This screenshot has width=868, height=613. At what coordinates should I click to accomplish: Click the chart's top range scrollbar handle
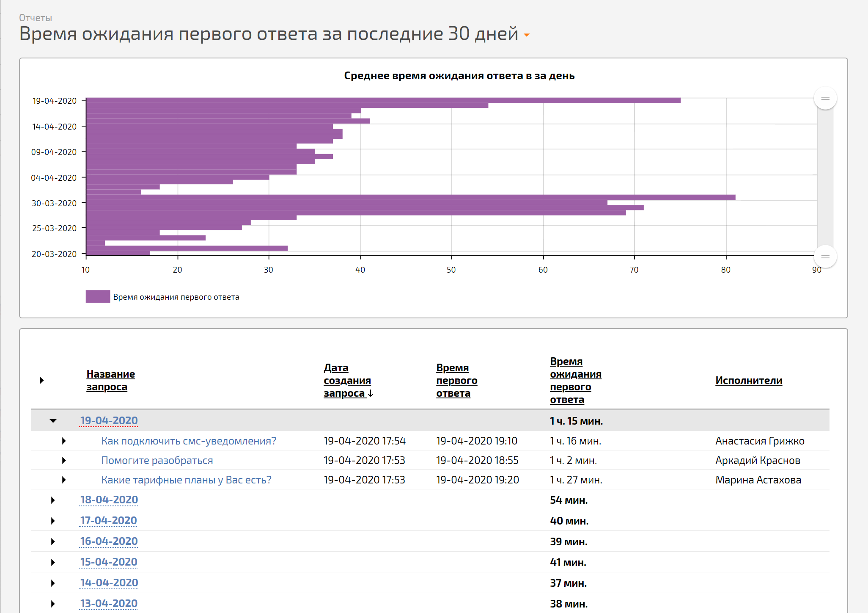coord(825,98)
